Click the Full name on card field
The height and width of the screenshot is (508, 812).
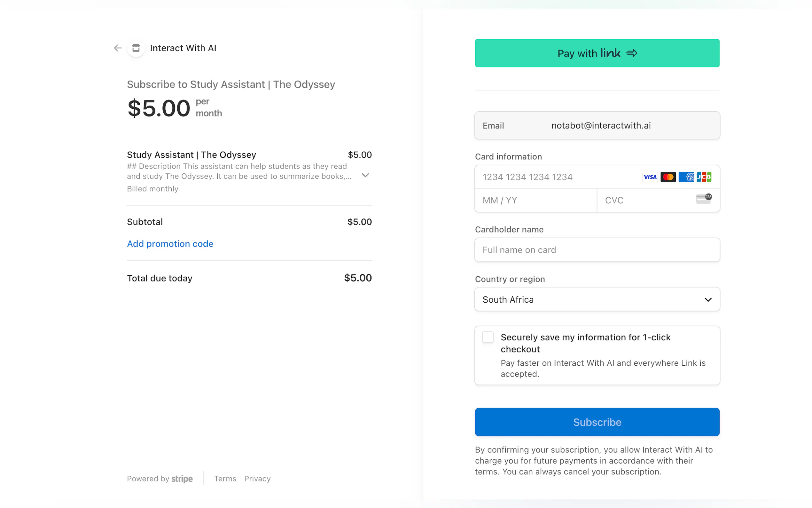597,250
